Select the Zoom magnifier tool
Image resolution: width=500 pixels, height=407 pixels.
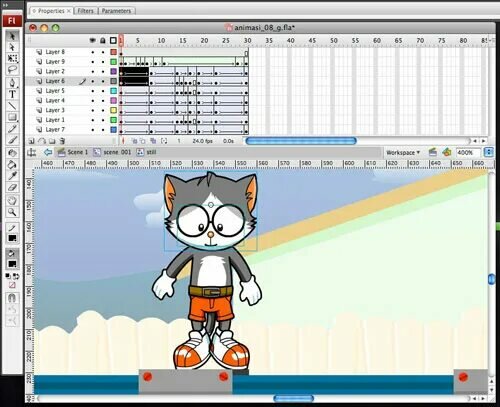pyautogui.click(x=12, y=212)
